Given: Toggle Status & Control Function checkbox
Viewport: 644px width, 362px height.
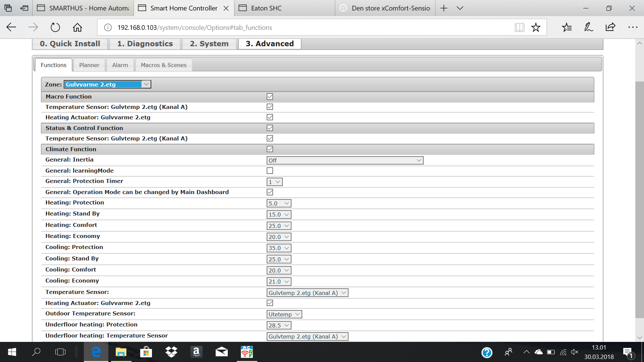Looking at the screenshot, I should [270, 128].
